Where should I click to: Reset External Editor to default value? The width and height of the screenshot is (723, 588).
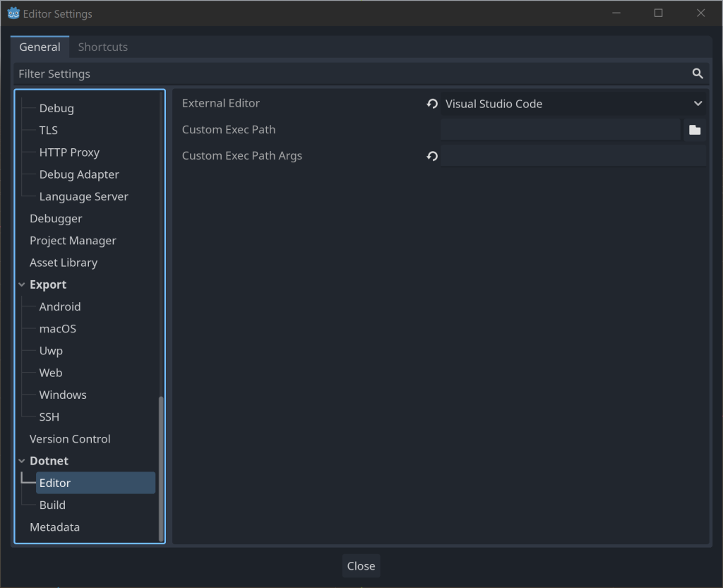[x=432, y=104]
